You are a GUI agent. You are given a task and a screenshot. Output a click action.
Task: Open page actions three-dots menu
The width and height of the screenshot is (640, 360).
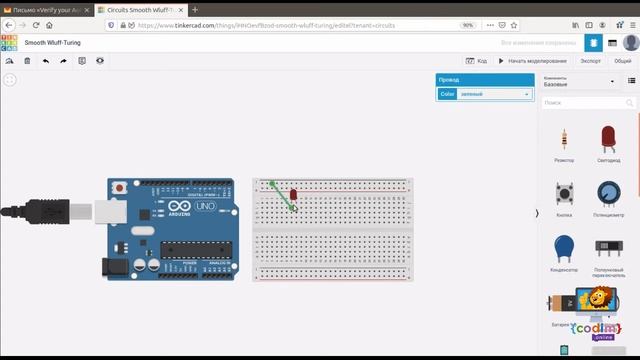click(490, 25)
